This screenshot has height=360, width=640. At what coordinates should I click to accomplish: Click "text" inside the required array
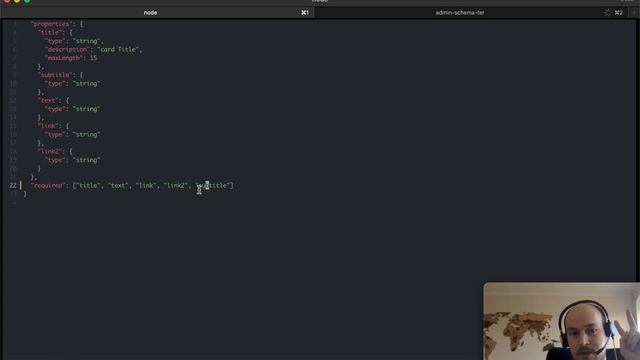(x=118, y=186)
